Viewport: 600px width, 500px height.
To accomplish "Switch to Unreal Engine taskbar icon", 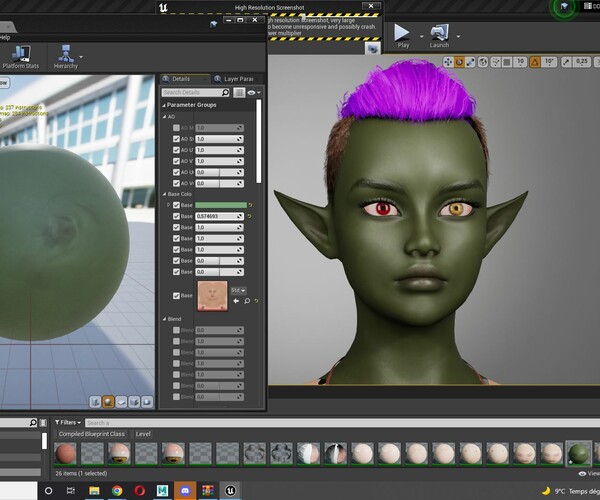I will pyautogui.click(x=230, y=490).
